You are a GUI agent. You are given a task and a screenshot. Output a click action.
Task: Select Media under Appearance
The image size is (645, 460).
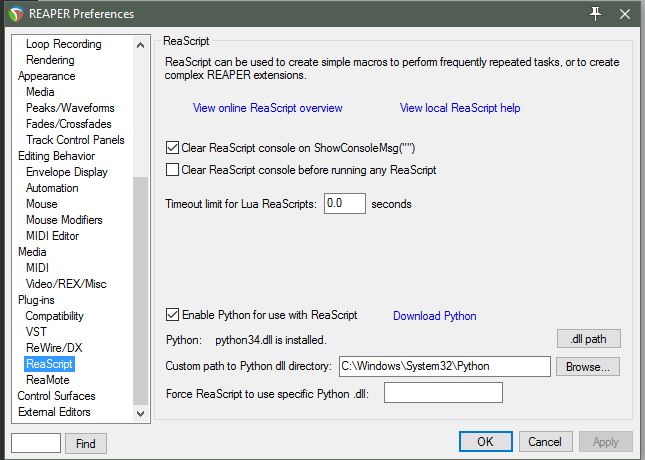(x=40, y=92)
